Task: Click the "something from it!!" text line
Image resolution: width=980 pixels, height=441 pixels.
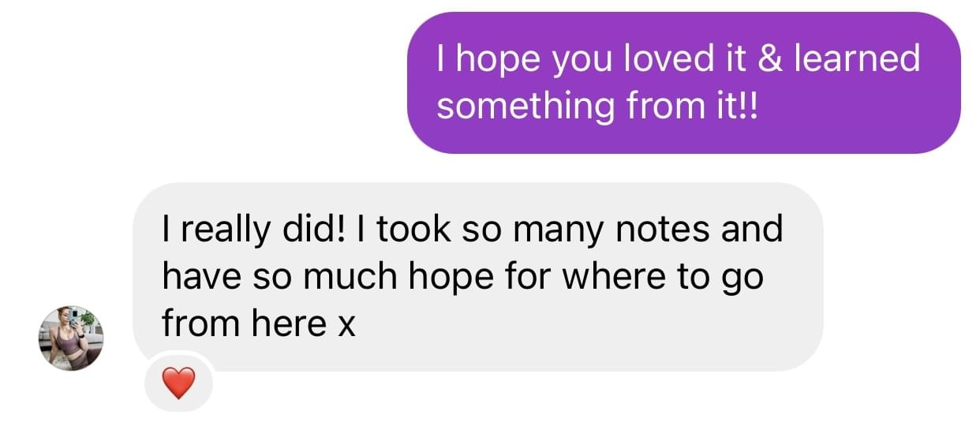Action: (596, 106)
